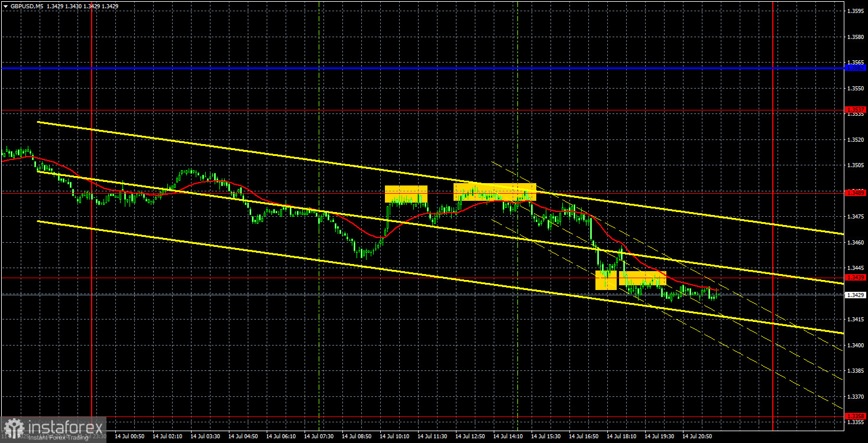Click the 14 Jul 08:50 time label
Screen dimensions: 868x443
357,437
